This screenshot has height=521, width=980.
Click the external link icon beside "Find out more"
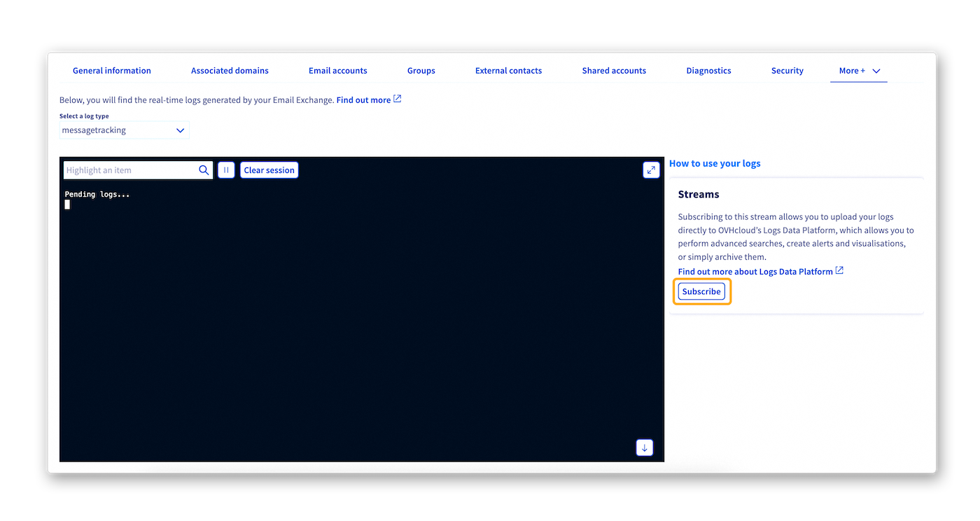click(x=398, y=99)
